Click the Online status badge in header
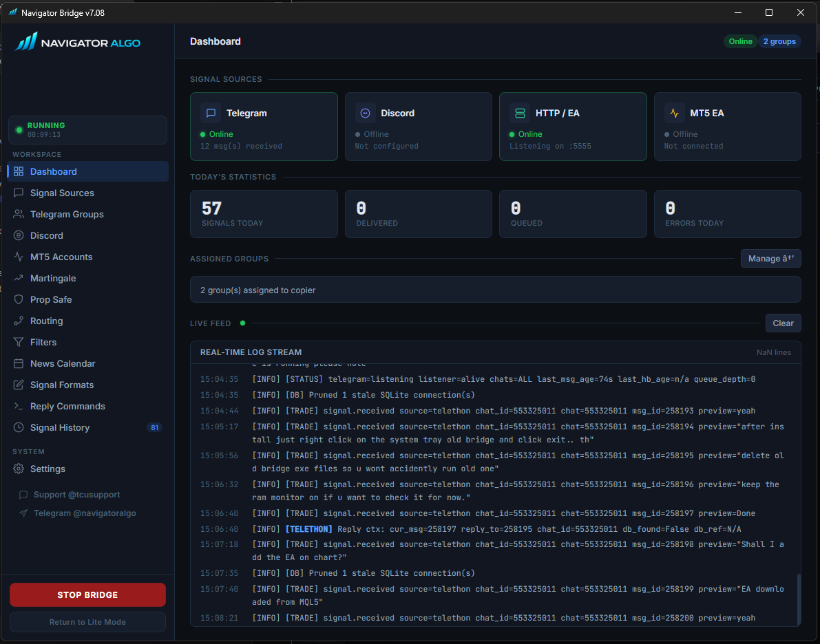Image resolution: width=820 pixels, height=644 pixels. (741, 41)
